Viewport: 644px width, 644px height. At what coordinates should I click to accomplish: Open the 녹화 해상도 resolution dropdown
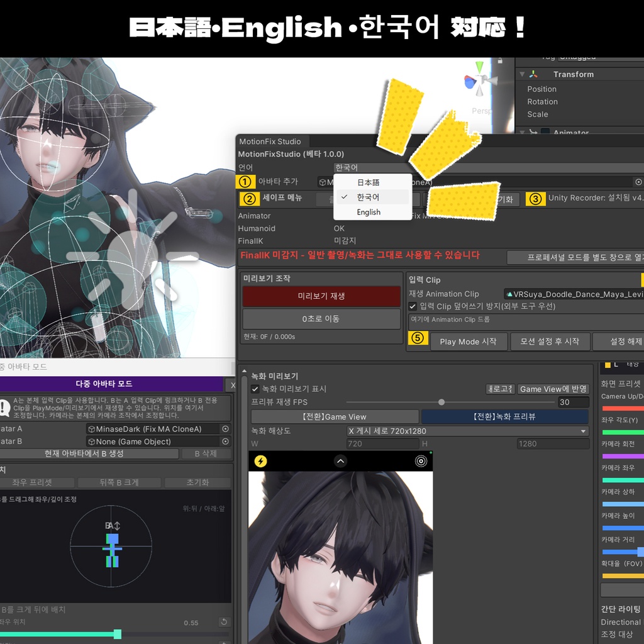pos(467,431)
